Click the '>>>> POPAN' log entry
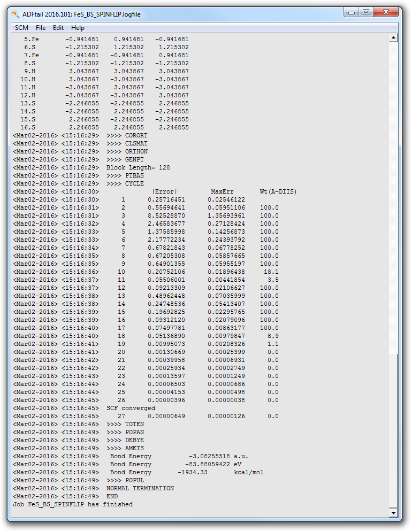The height and width of the screenshot is (532, 412). point(125,432)
